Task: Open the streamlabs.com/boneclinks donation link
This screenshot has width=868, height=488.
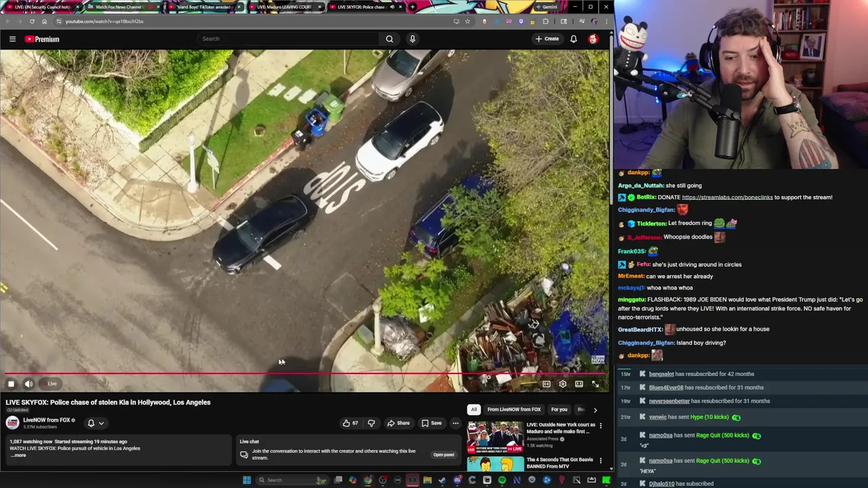Action: point(727,197)
